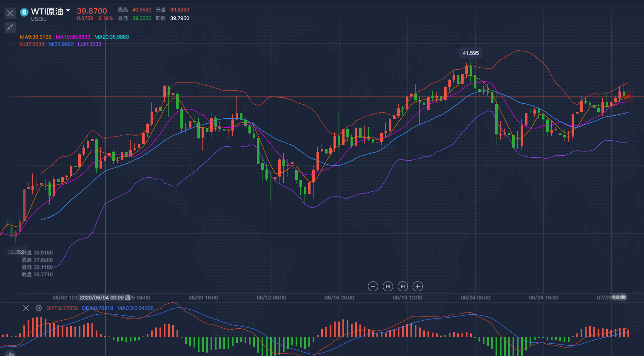Jump to previous candles with skip-back button
Image resolution: width=644 pixels, height=356 pixels.
pos(388,286)
